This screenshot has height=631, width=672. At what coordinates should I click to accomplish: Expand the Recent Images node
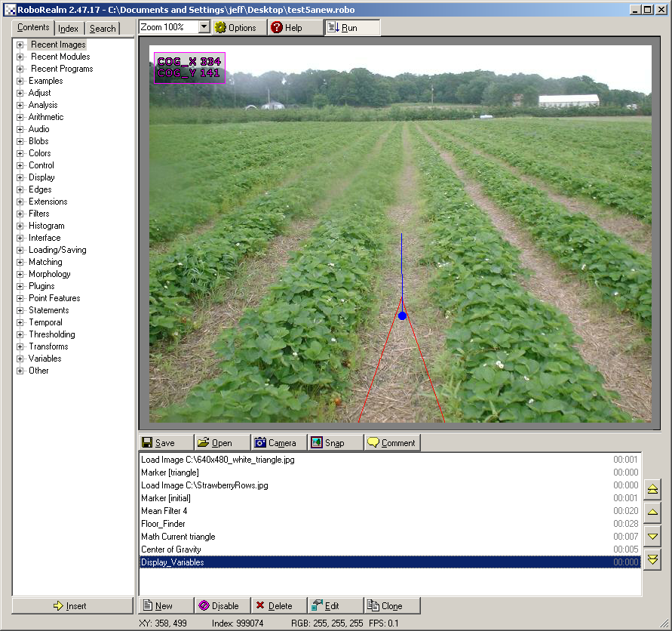(20, 45)
